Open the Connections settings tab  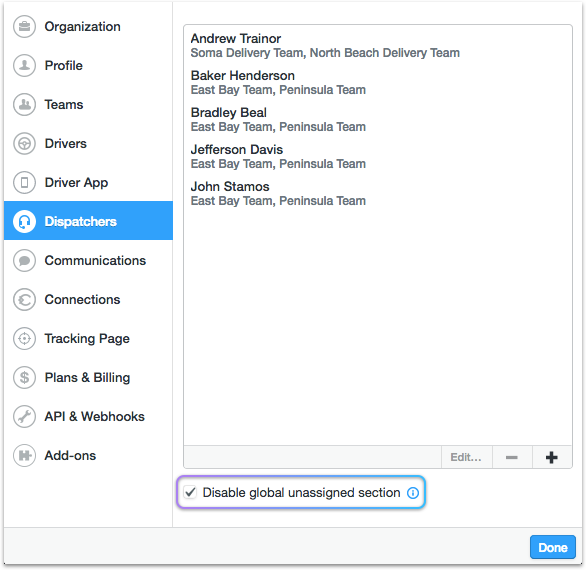point(88,299)
